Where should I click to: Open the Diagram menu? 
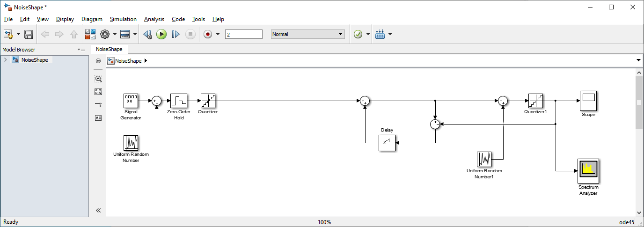(92, 19)
